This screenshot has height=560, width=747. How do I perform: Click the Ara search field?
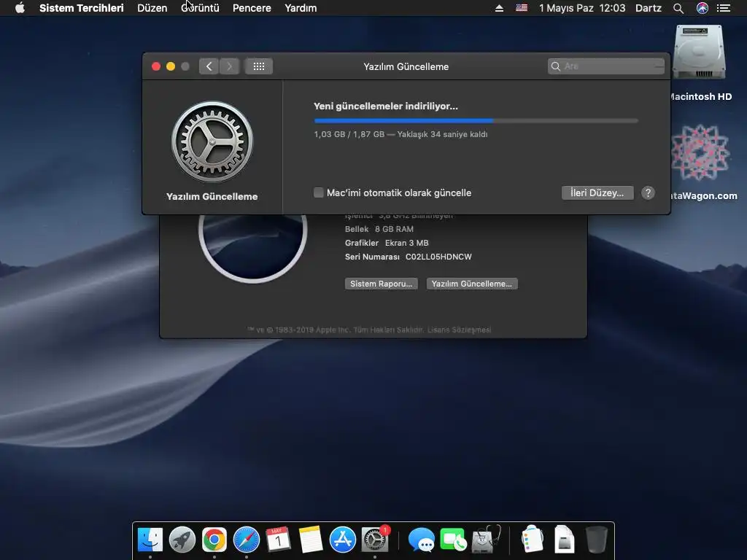pos(606,66)
